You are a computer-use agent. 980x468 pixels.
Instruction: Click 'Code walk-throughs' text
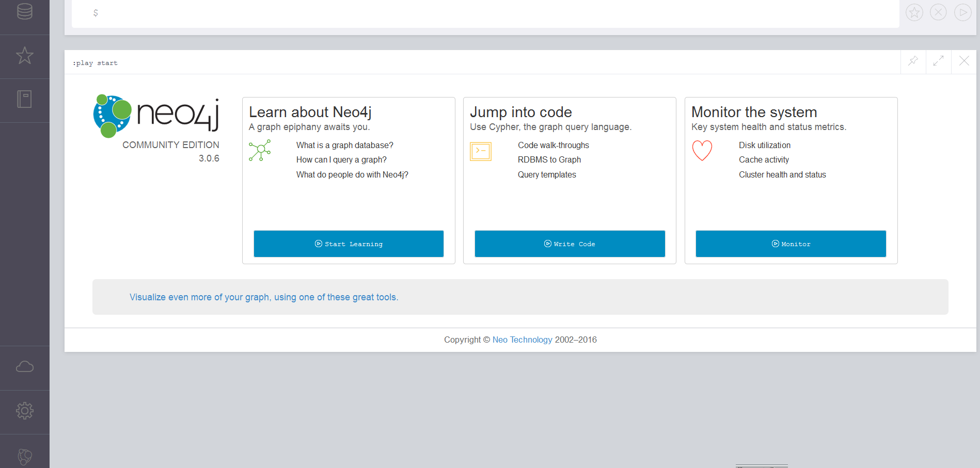pos(554,146)
